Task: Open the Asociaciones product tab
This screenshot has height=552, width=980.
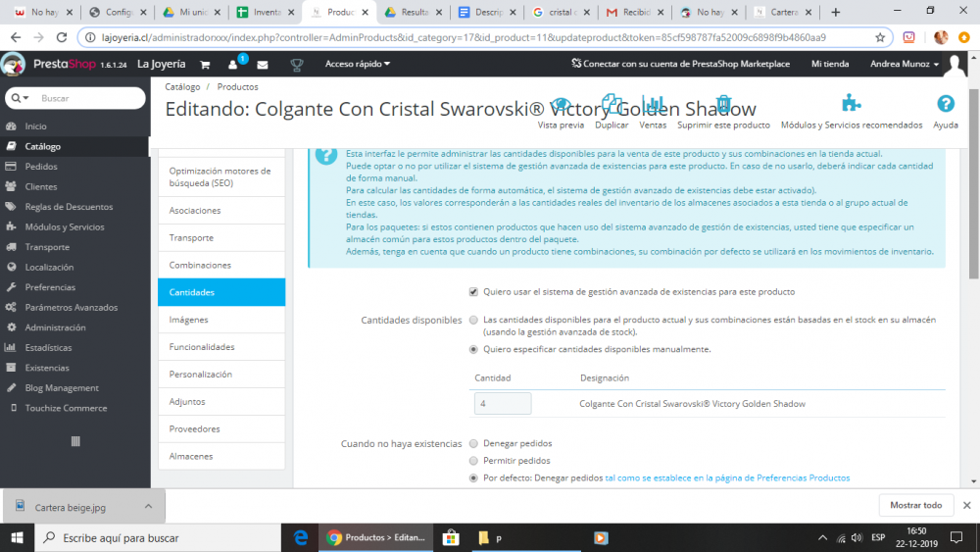Action: tap(221, 211)
